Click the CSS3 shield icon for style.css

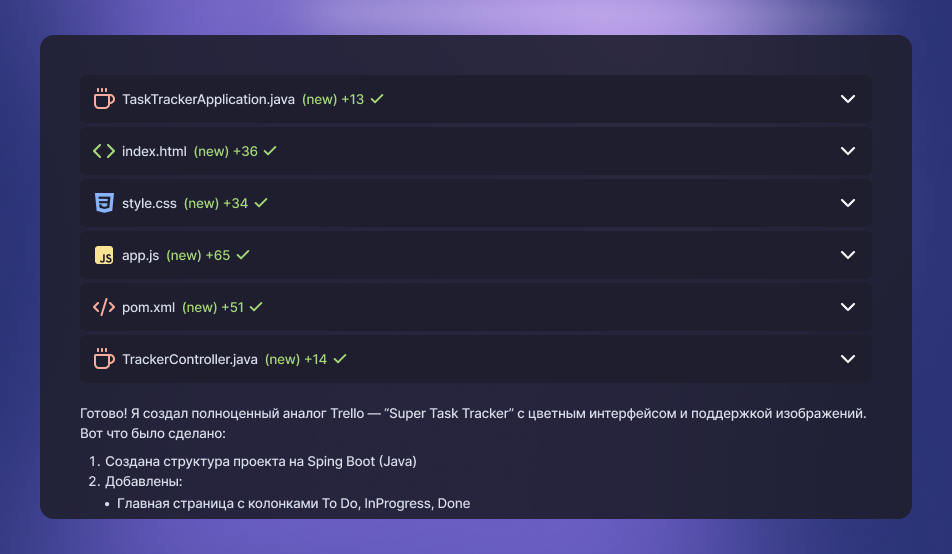(104, 203)
